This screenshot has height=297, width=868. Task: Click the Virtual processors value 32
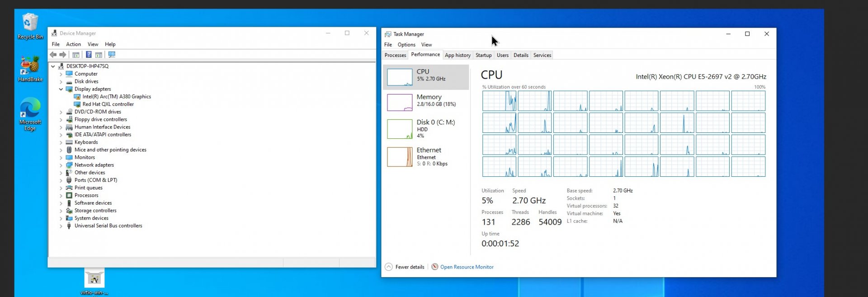(x=615, y=206)
